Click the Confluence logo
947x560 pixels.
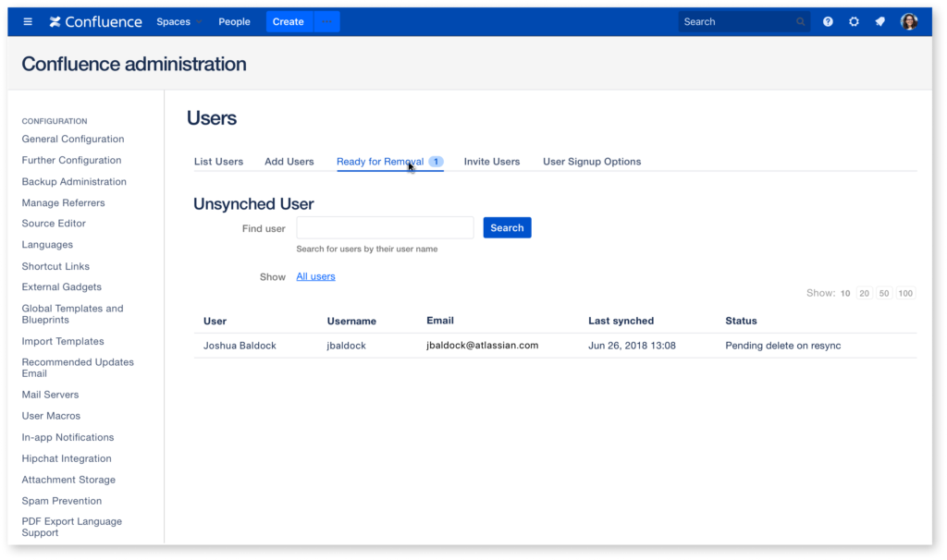(95, 22)
